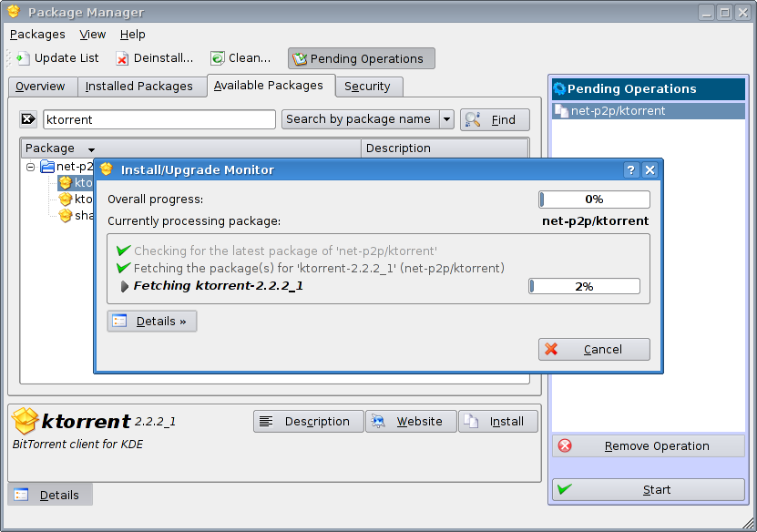757x532 pixels.
Task: Click the Pending Operations panel header
Action: click(649, 89)
